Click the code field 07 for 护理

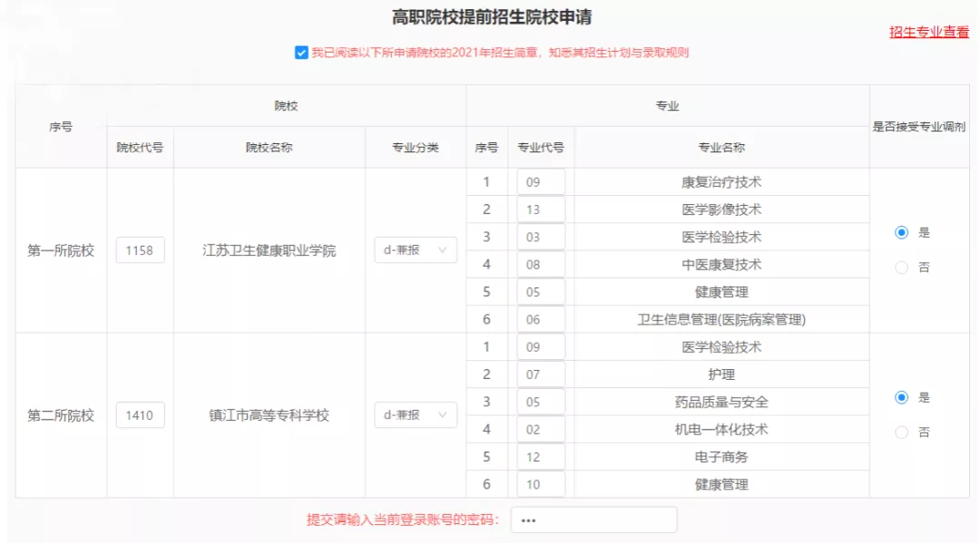(x=541, y=374)
